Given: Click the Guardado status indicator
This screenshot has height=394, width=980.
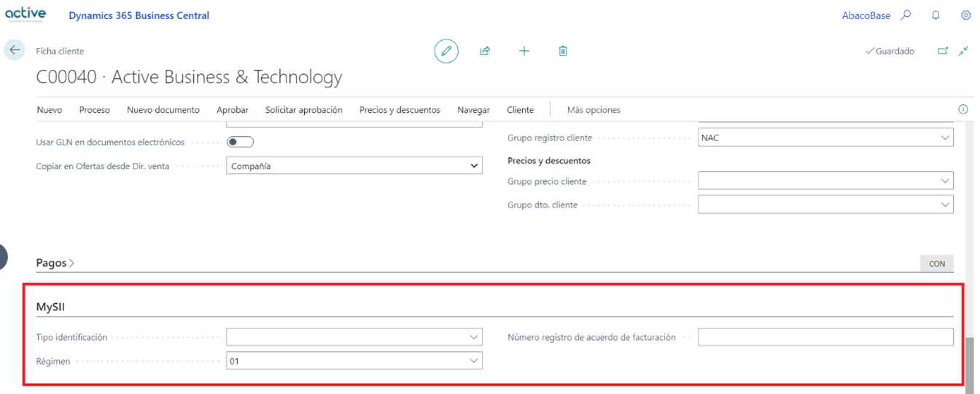Looking at the screenshot, I should tap(890, 51).
